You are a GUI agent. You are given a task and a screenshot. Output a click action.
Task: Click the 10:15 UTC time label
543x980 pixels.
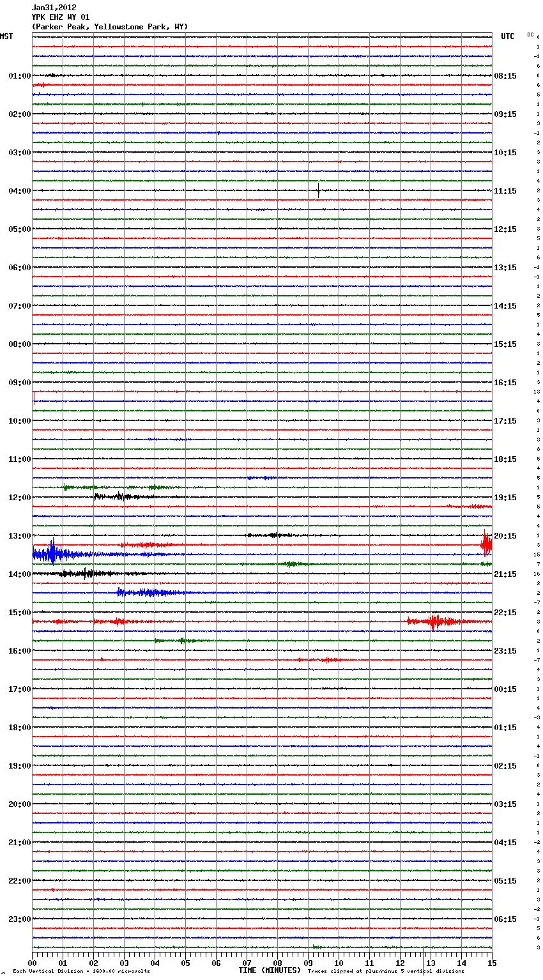tap(505, 153)
